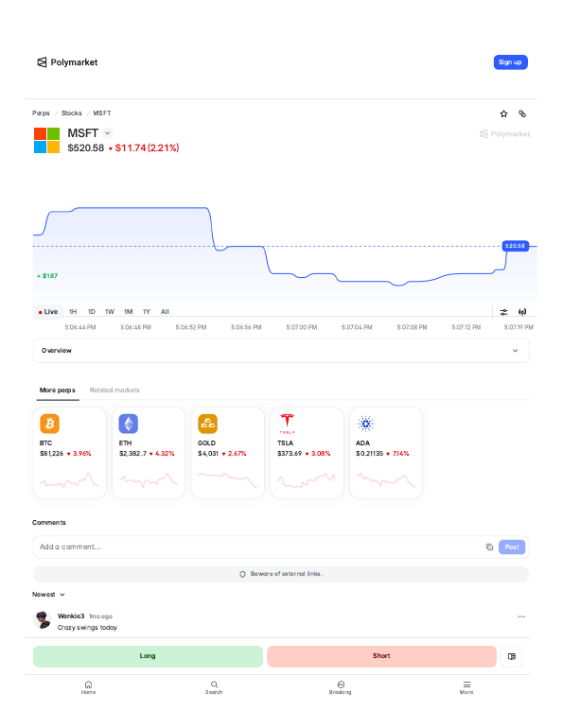
Task: Click the Overview chevron arrow
Action: (x=515, y=351)
